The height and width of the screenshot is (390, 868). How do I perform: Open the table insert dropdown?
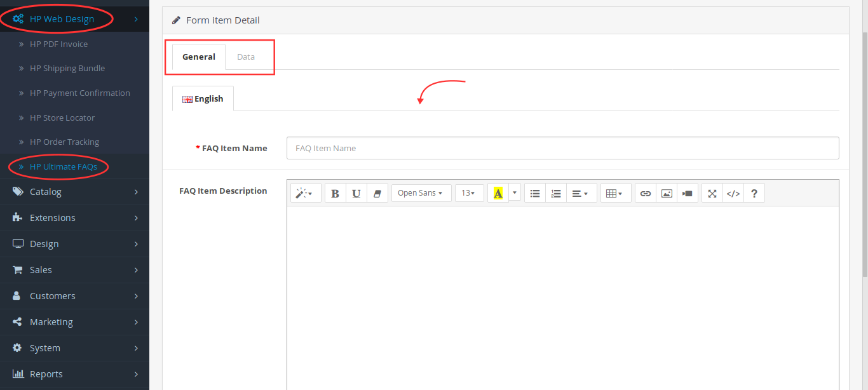click(614, 193)
